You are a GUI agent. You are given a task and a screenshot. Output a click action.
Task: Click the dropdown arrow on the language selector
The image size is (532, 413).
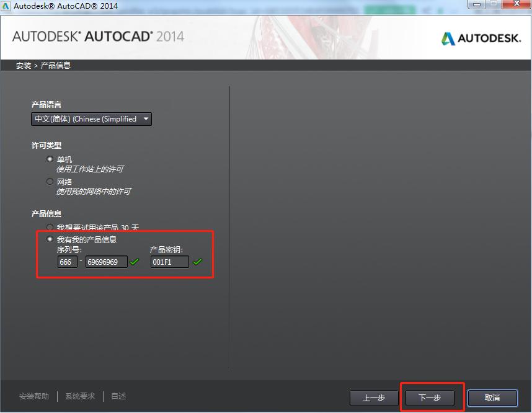(x=146, y=119)
